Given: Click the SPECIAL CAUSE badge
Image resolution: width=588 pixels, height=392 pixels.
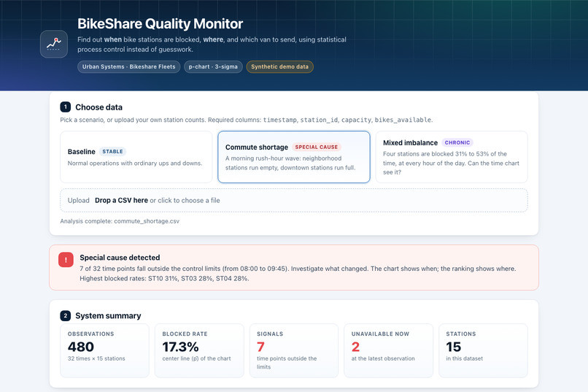Looking at the screenshot, I should tap(317, 147).
